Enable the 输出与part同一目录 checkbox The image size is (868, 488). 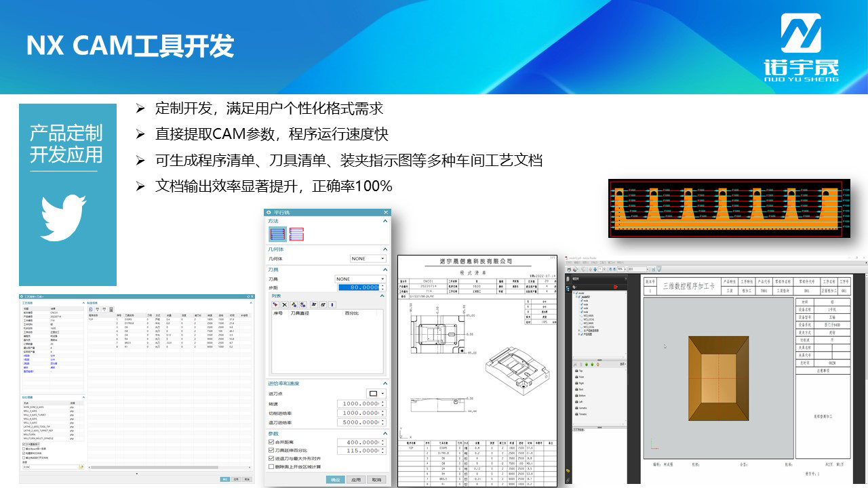(25, 449)
